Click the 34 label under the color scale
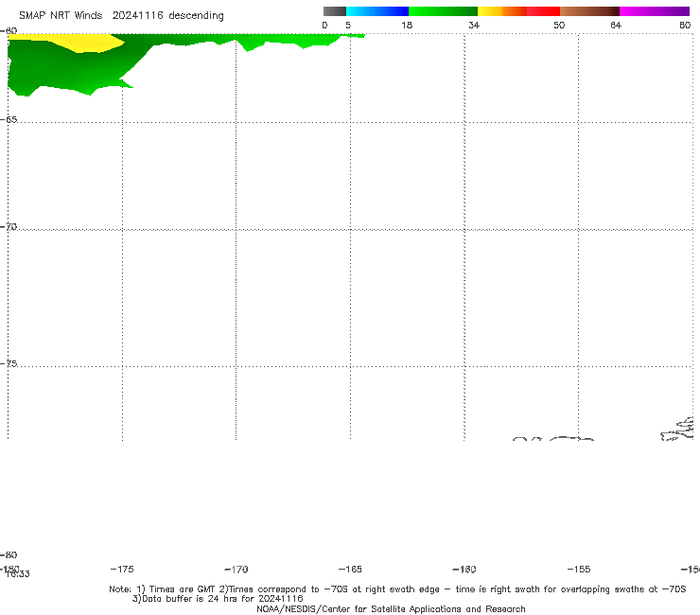Screen dimensions: 700x615 pyautogui.click(x=474, y=26)
